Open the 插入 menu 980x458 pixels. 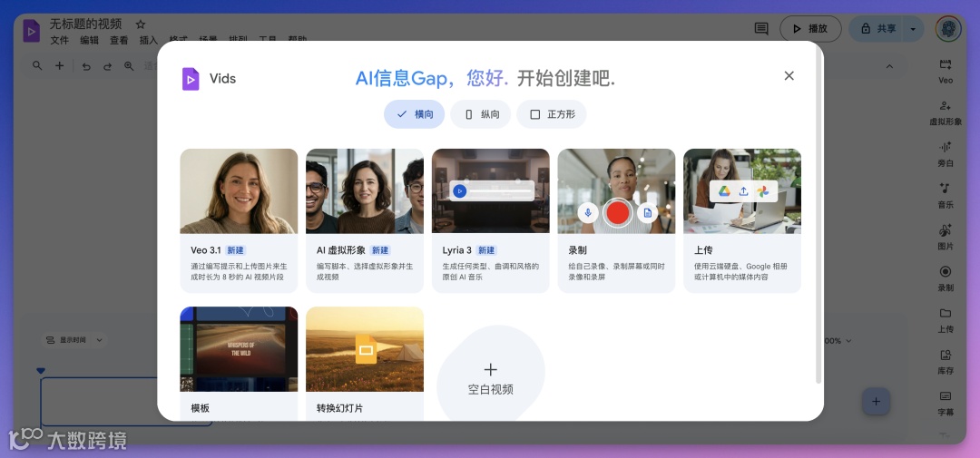click(x=148, y=40)
